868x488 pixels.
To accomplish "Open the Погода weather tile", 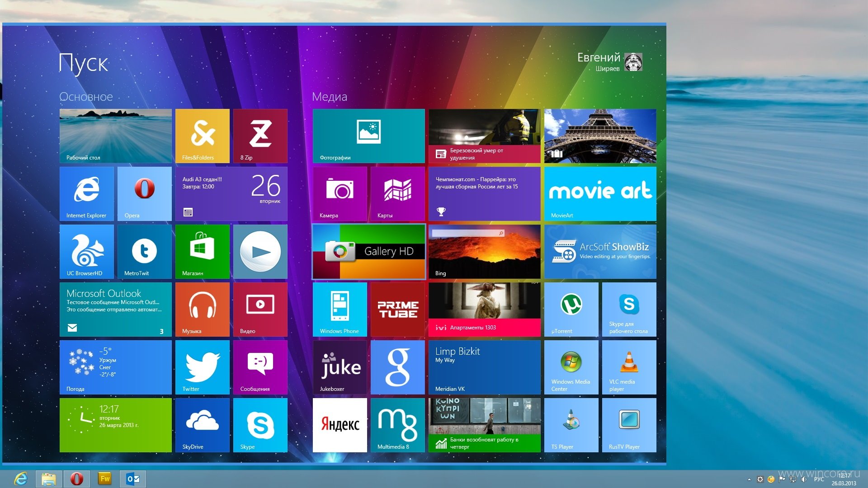I will tap(115, 367).
